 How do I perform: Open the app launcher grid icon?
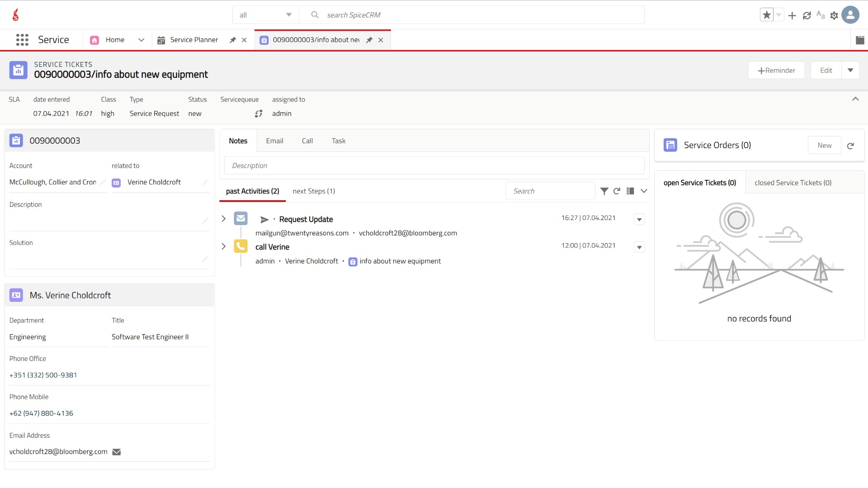pyautogui.click(x=22, y=40)
